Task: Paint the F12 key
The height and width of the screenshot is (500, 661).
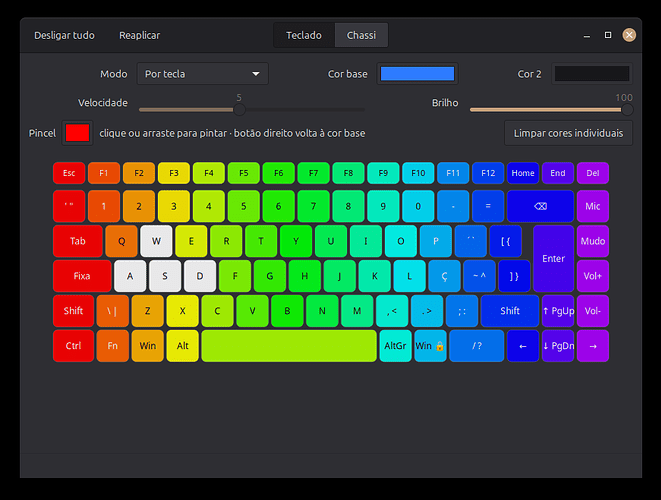Action: [488, 173]
